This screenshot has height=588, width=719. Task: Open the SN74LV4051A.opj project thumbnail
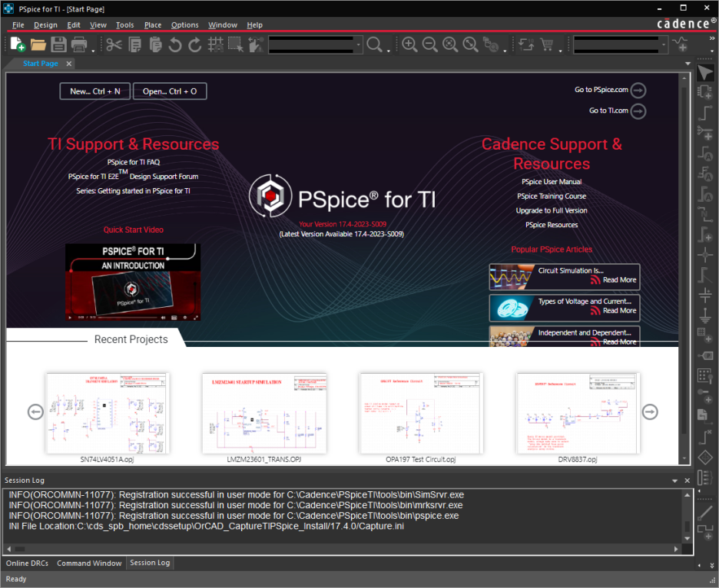click(x=108, y=413)
